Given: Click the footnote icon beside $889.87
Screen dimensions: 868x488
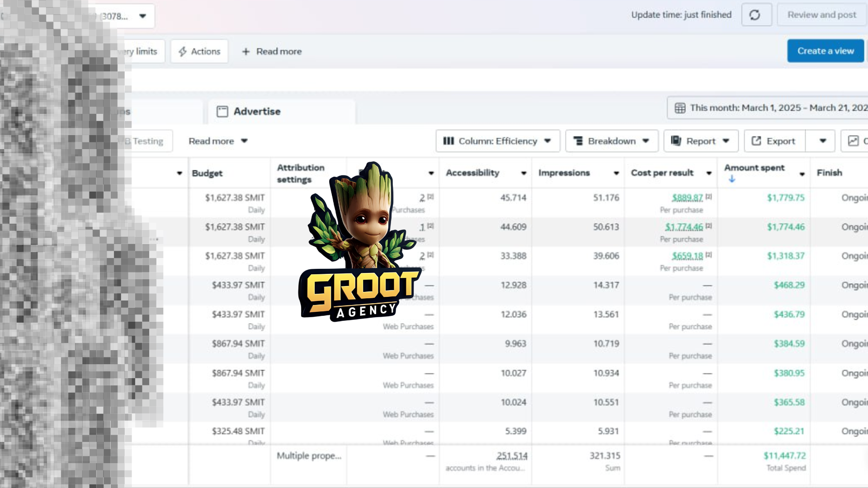Looking at the screenshot, I should 709,197.
